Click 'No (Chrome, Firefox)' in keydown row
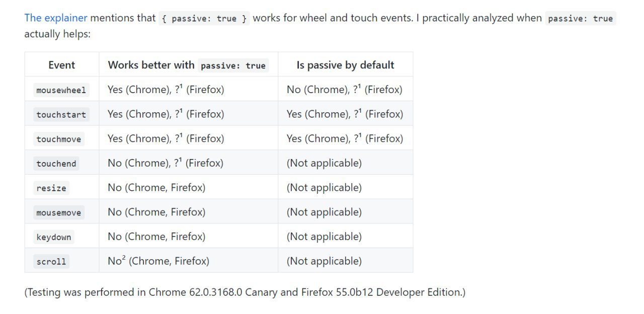Viewport: 644px width, 314px height. (x=156, y=237)
